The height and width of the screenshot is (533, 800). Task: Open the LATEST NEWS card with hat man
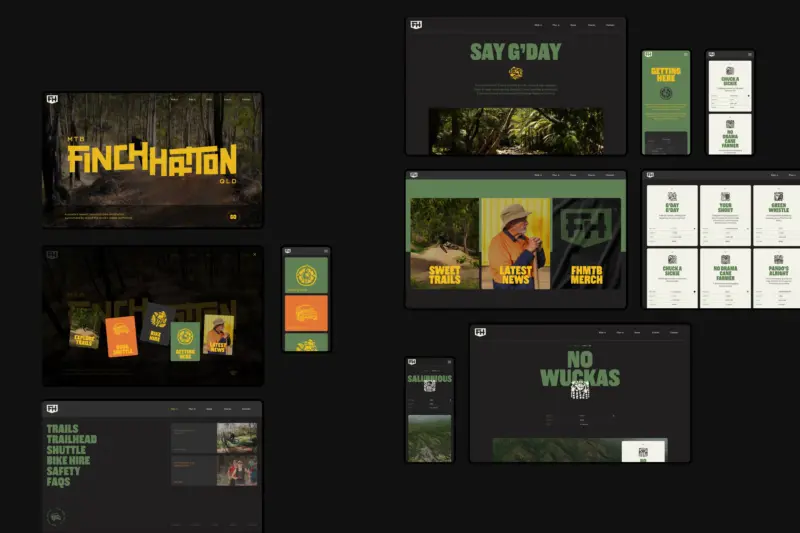516,243
